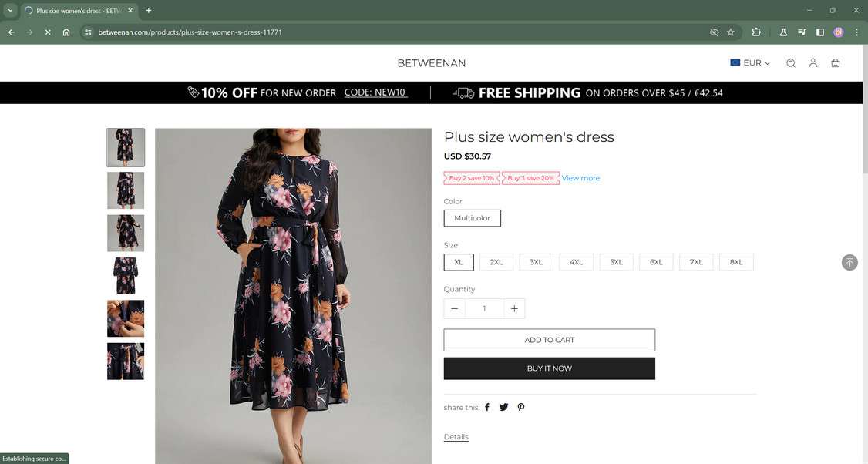View the last dress thumbnail image
868x464 pixels.
point(126,361)
